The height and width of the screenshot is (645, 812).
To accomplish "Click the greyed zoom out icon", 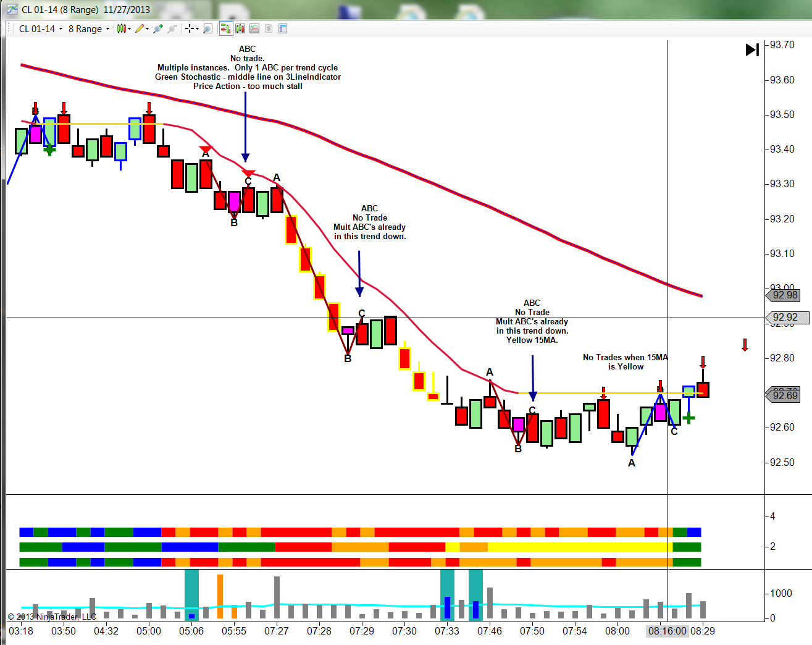I will [x=172, y=28].
